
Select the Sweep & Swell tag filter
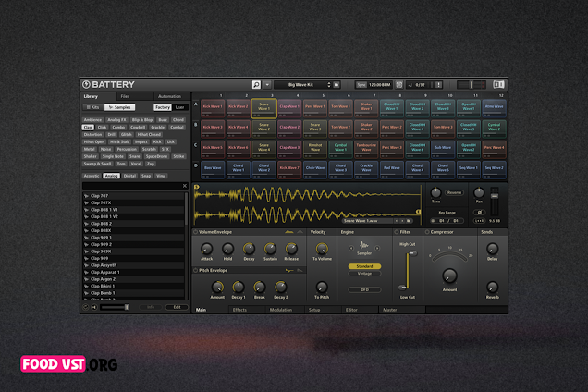click(97, 164)
